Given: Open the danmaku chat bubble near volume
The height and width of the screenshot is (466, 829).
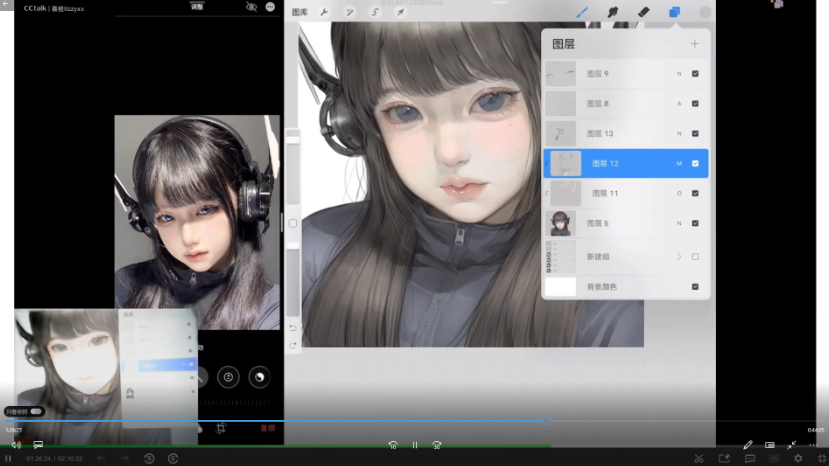Looking at the screenshot, I should 38,445.
